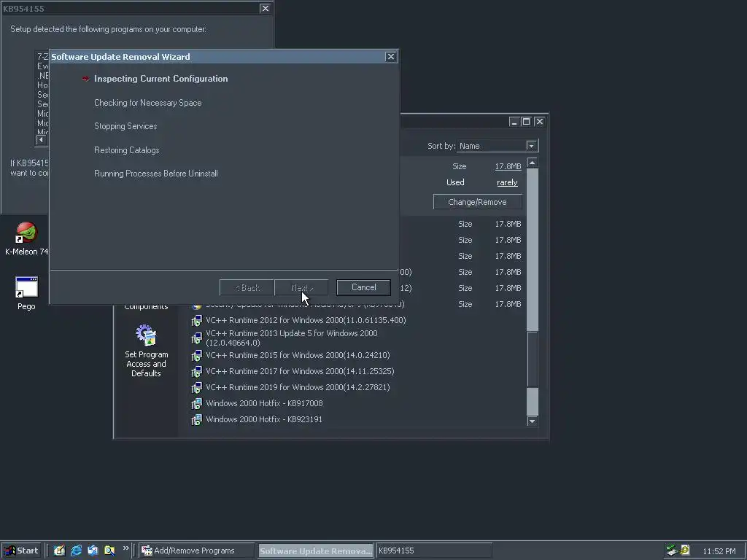Open Pego desktop shortcut

click(26, 293)
